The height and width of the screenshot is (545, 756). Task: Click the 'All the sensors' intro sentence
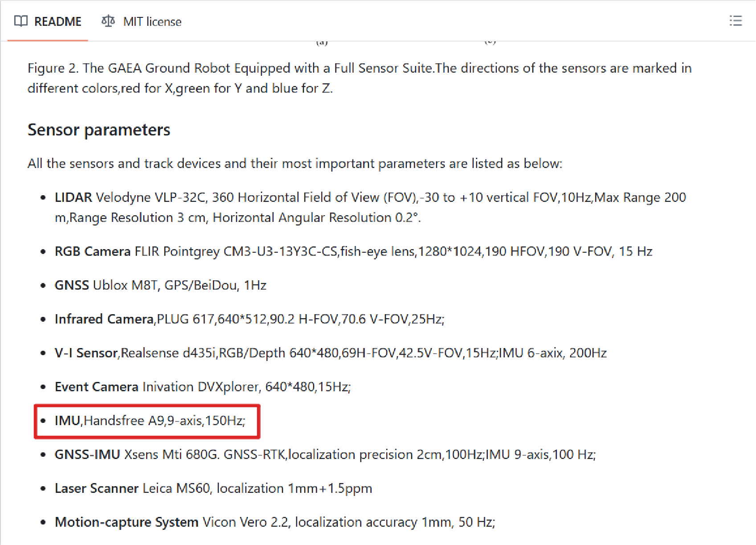click(294, 164)
